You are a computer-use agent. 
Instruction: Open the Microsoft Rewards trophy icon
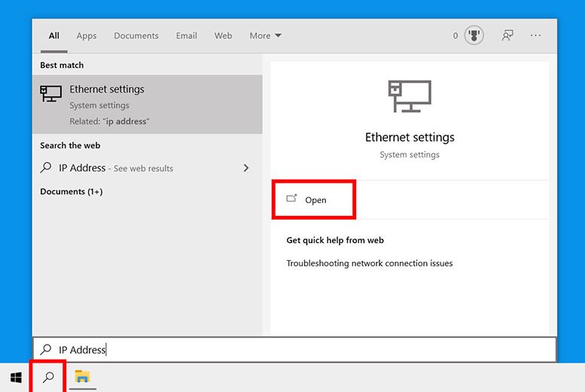(474, 35)
